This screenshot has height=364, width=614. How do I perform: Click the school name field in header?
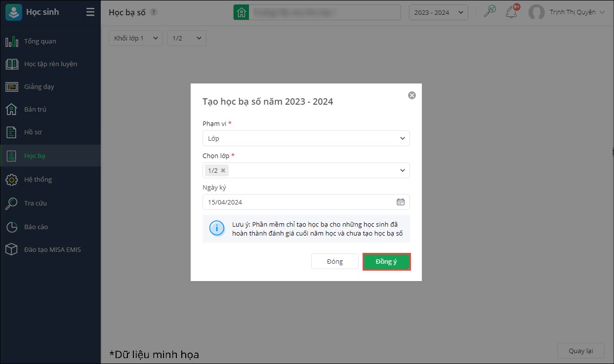click(325, 12)
